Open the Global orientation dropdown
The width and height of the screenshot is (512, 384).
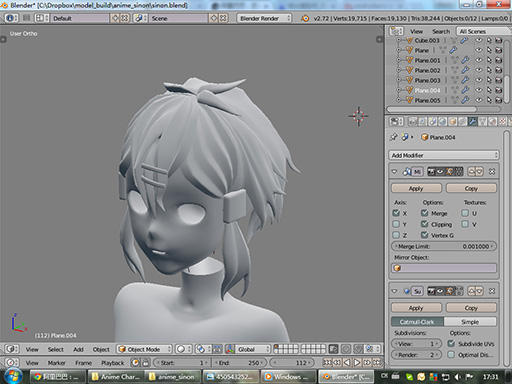point(252,349)
